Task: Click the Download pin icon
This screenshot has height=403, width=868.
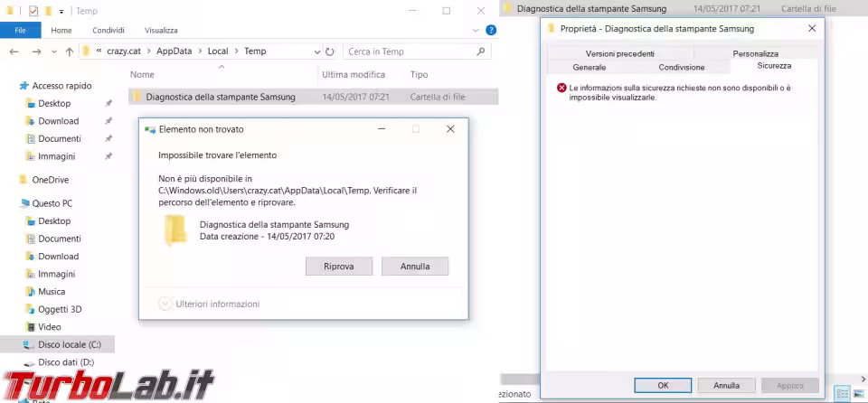Action: click(x=108, y=121)
